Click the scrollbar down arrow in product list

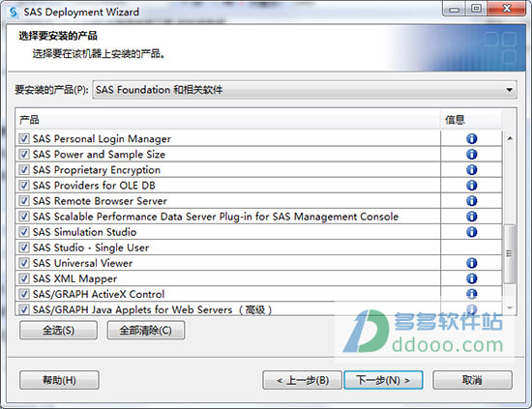[x=510, y=307]
